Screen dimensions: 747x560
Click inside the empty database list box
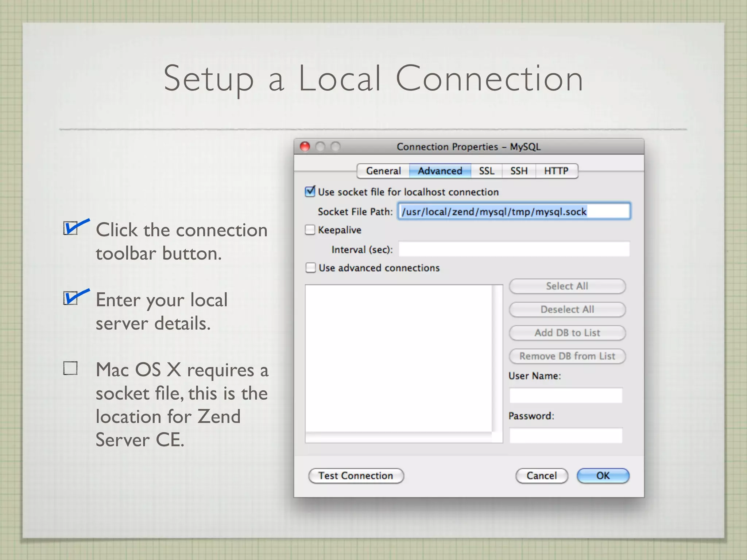tap(399, 358)
